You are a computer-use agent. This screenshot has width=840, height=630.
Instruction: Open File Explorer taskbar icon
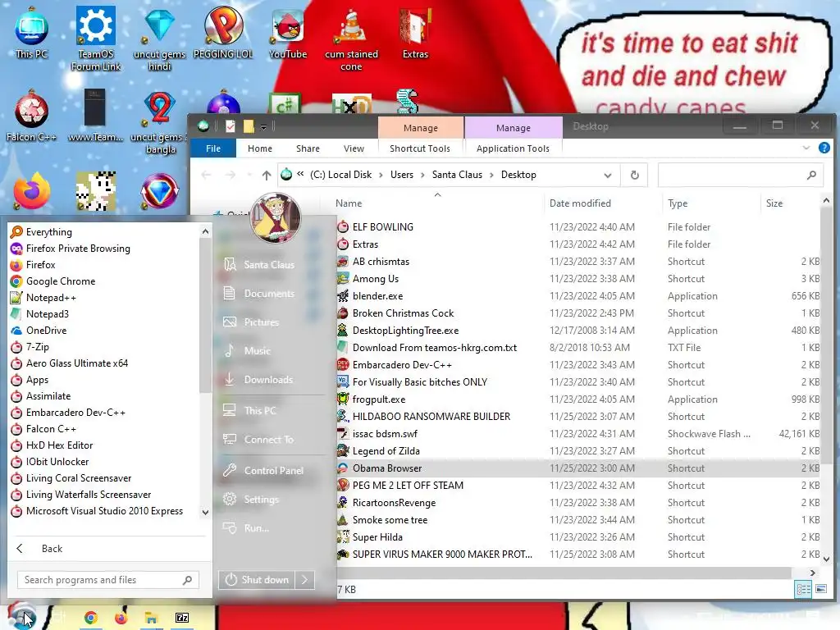152,618
